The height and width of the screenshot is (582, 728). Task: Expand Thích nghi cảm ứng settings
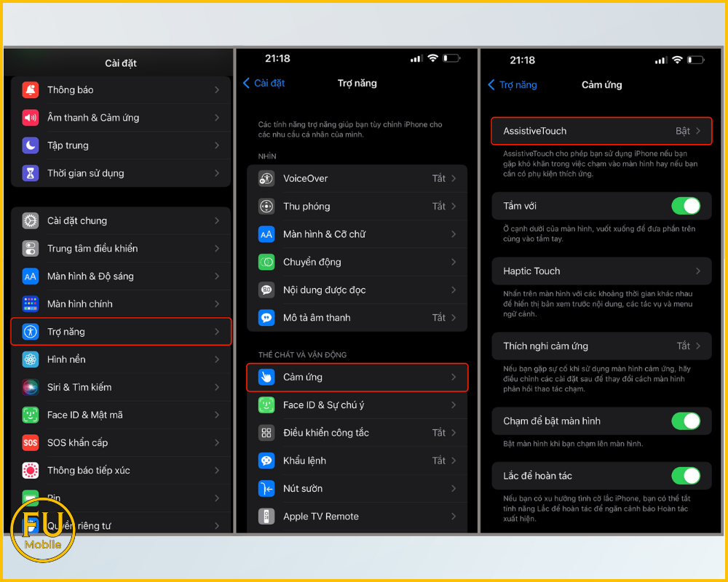pyautogui.click(x=601, y=346)
